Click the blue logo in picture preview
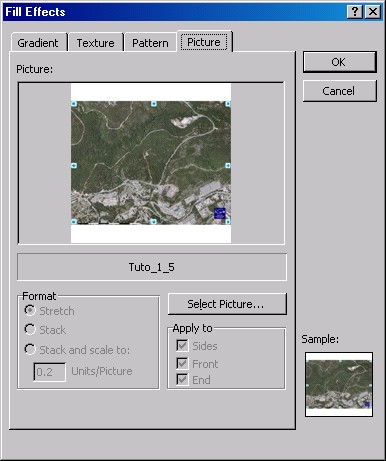 [220, 213]
